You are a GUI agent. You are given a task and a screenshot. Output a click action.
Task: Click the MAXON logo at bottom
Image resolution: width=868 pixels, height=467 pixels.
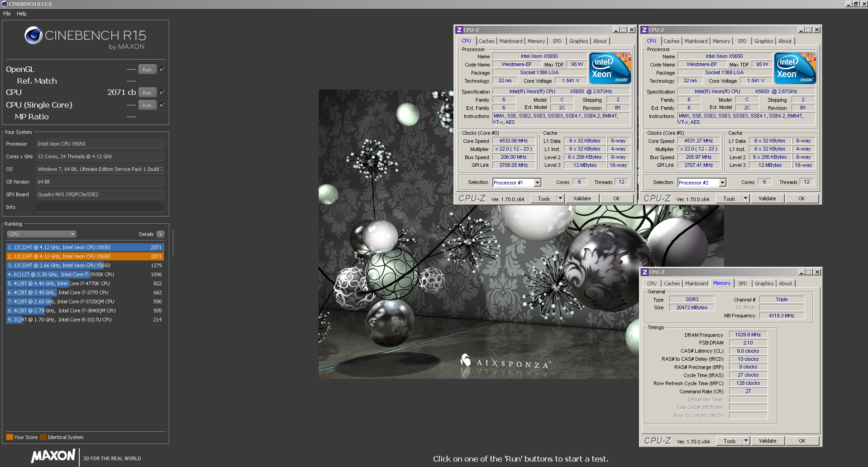(53, 456)
